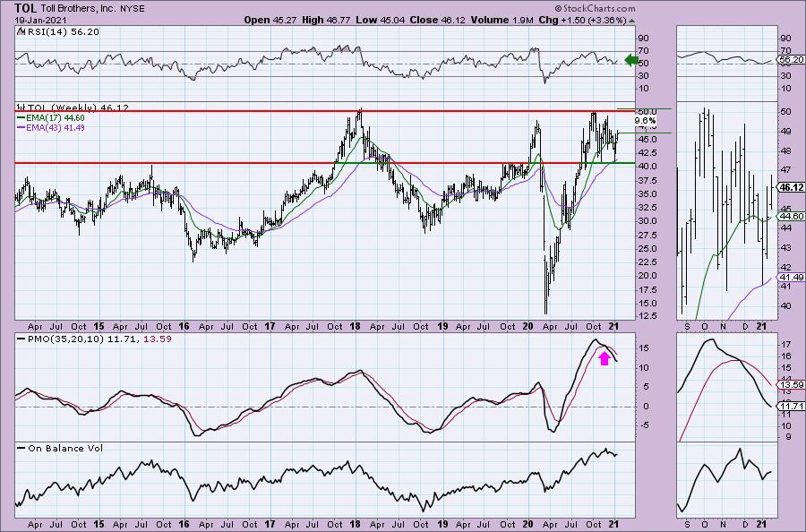This screenshot has height=532, width=806.
Task: Click the 11.71 PMO value tag at right
Action: (x=792, y=407)
